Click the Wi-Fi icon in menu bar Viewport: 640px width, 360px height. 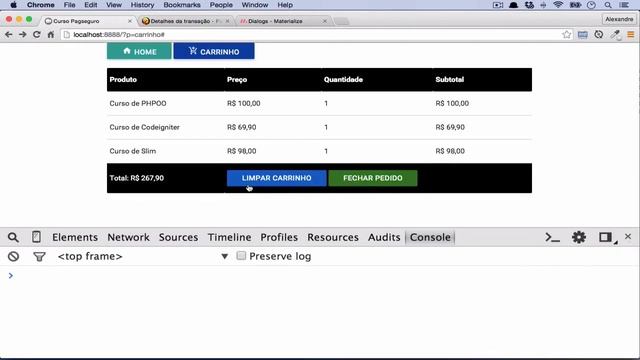tap(558, 5)
